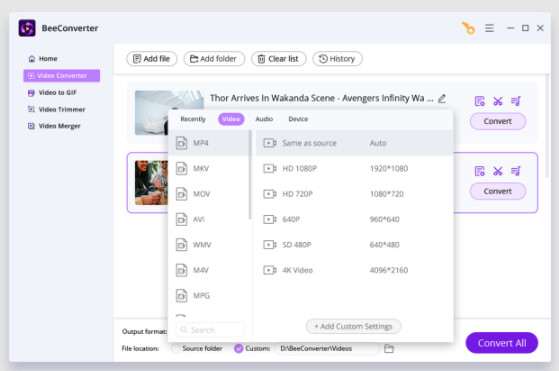The image size is (559, 371).
Task: Open Video Trimmer tool
Action: point(56,109)
